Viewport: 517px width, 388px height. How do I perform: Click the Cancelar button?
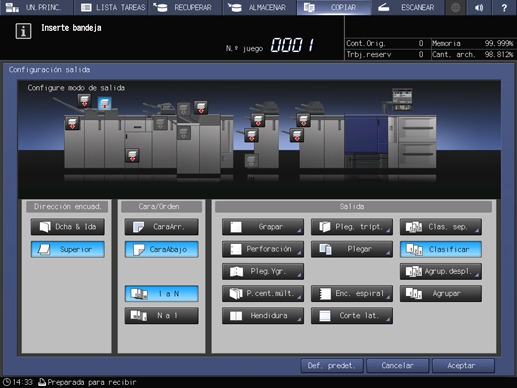[397, 366]
